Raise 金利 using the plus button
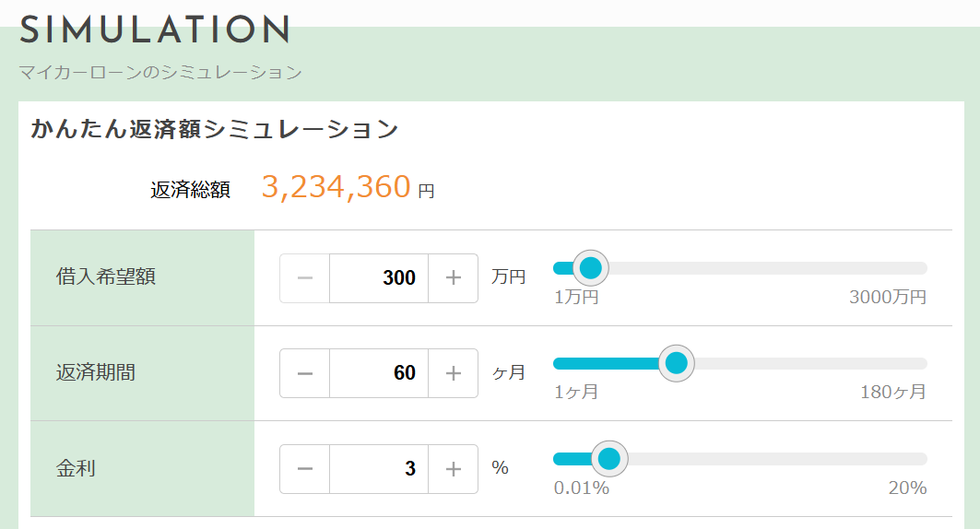 (x=453, y=468)
